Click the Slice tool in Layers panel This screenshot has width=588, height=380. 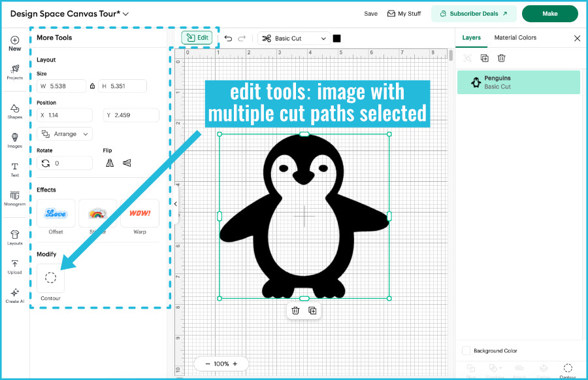(471, 370)
